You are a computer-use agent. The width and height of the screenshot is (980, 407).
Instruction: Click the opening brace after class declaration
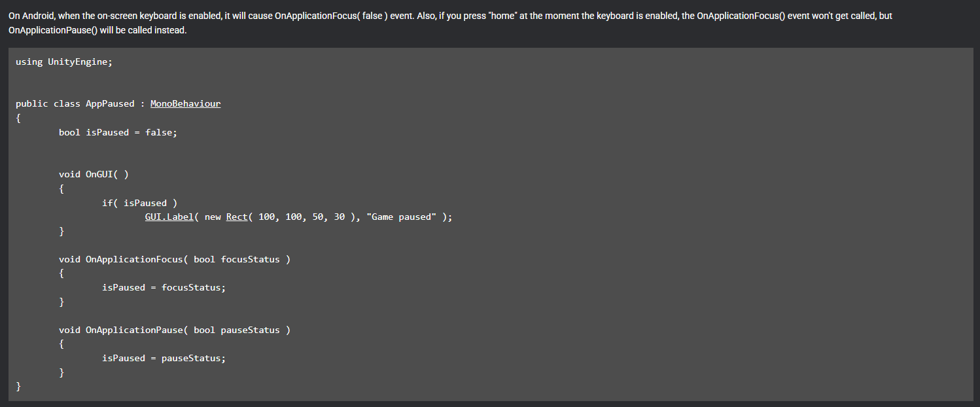[18, 118]
